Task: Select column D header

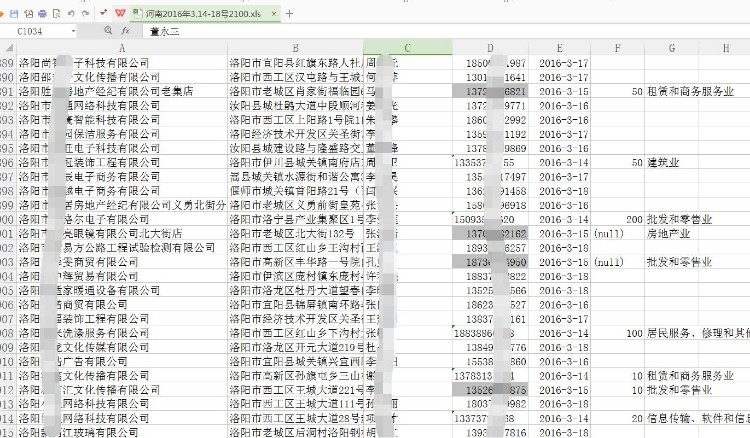Action: point(490,48)
